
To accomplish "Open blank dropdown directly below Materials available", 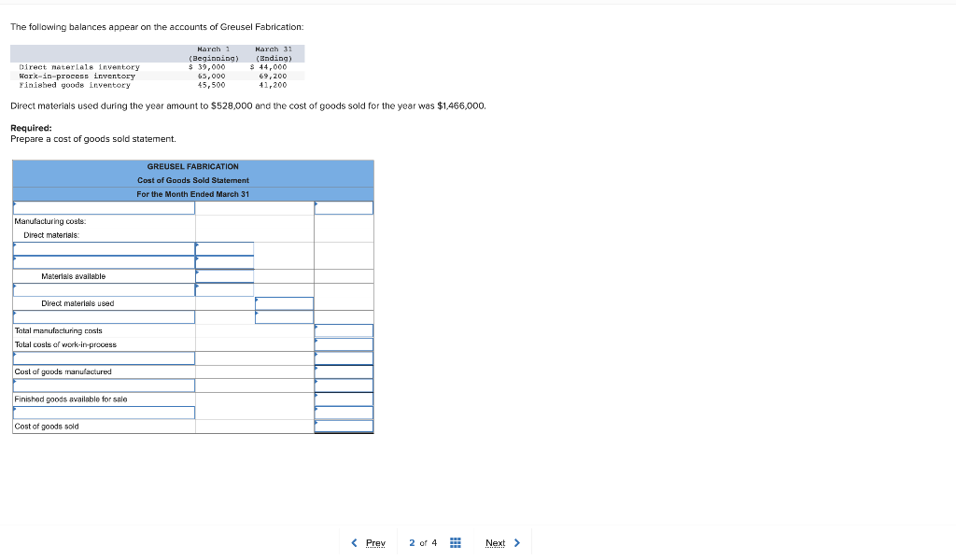I will 105,289.
